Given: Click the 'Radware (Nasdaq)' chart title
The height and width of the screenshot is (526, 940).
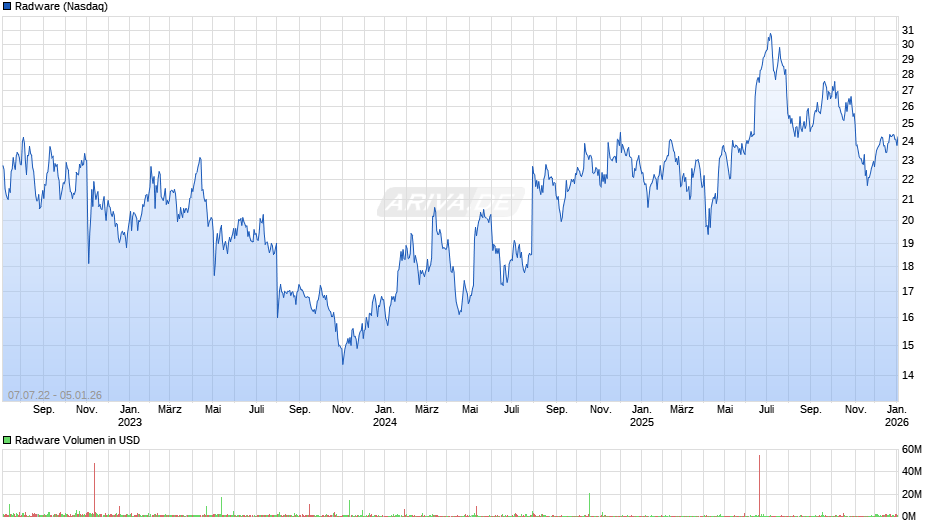Looking at the screenshot, I should [61, 7].
